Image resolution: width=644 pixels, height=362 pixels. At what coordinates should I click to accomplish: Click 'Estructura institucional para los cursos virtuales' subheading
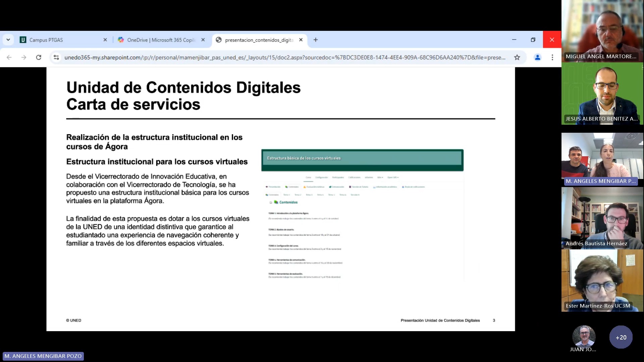[x=157, y=162]
